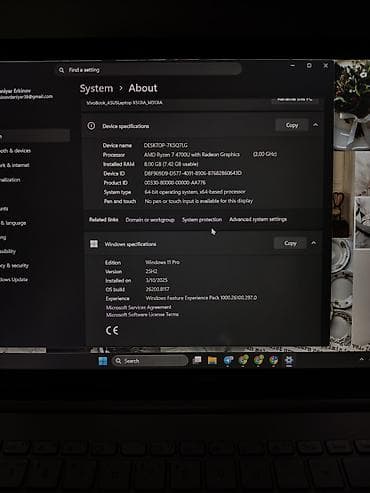Click the AMD Ryzen 7 4700U processor value
This screenshot has height=493, width=370.
tap(192, 154)
